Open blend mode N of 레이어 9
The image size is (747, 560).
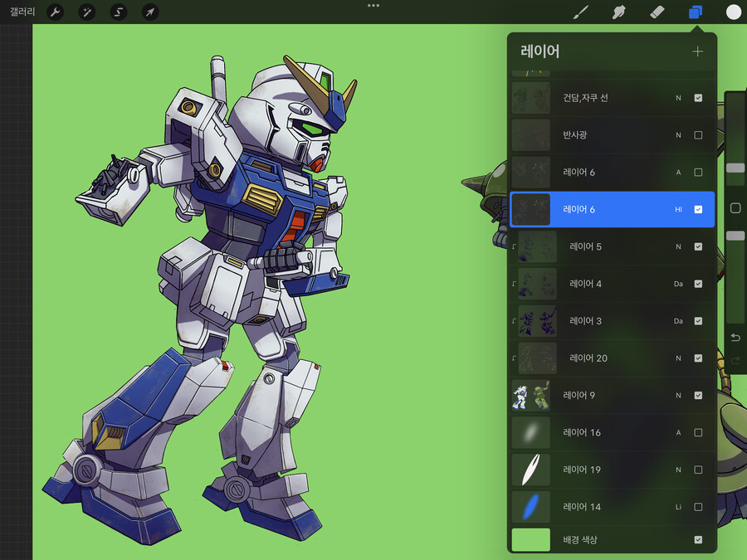tap(678, 395)
